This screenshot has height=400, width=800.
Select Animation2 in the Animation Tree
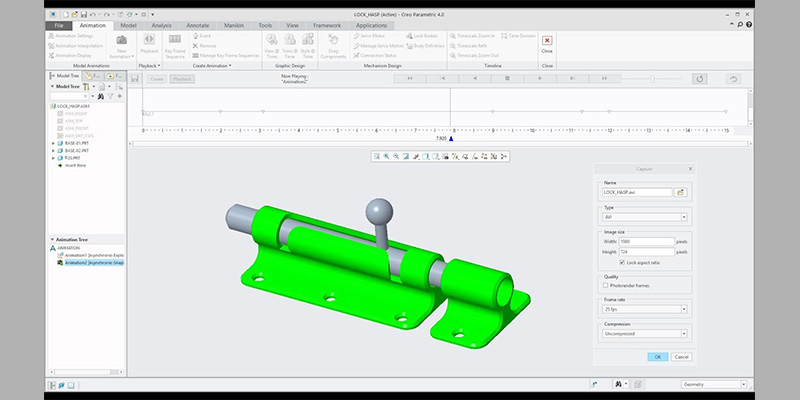click(x=91, y=263)
